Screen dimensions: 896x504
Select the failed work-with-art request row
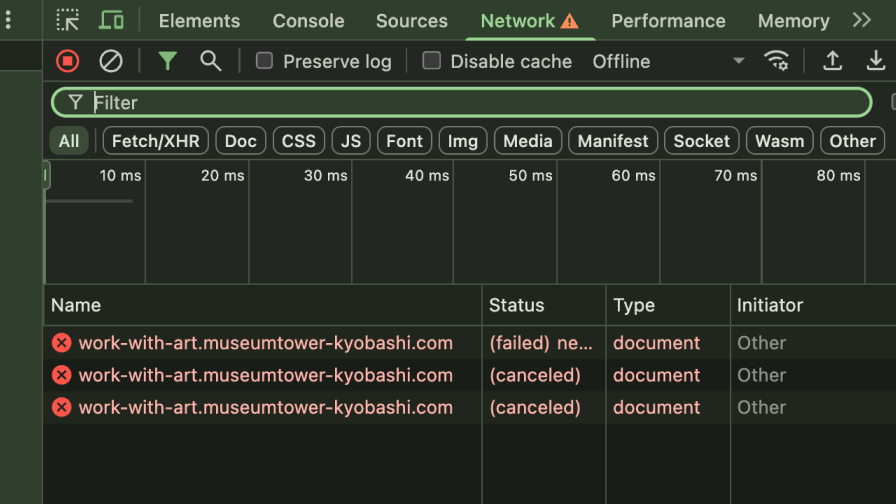470,343
